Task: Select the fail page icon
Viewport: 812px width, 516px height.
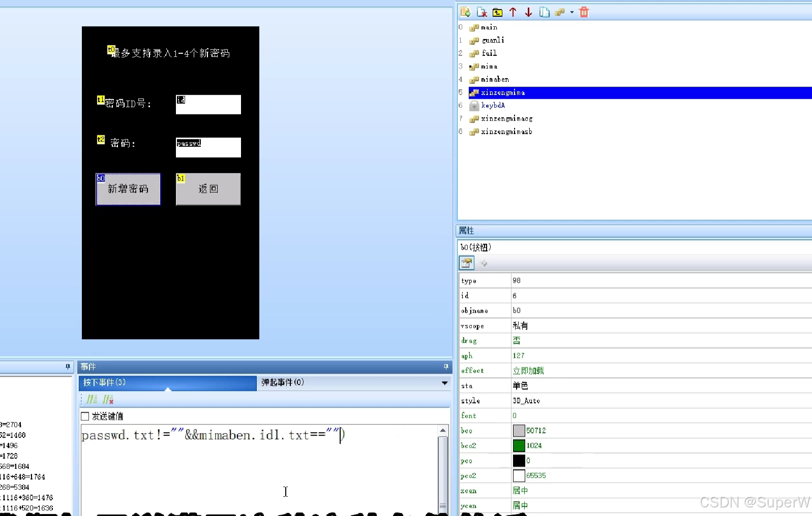Action: tap(474, 53)
